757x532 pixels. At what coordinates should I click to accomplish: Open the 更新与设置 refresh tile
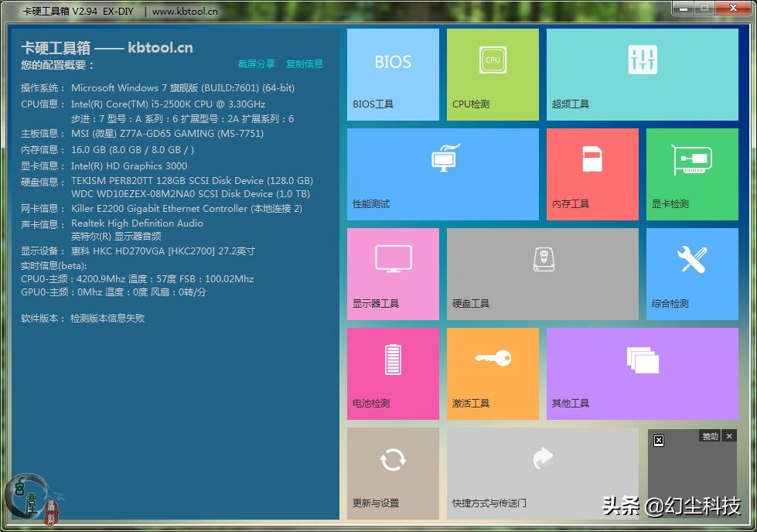(x=393, y=473)
